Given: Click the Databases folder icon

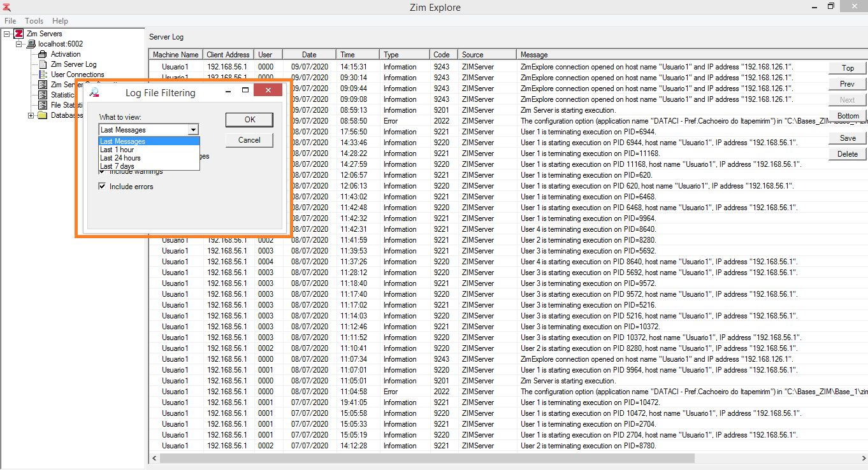Looking at the screenshot, I should point(43,115).
